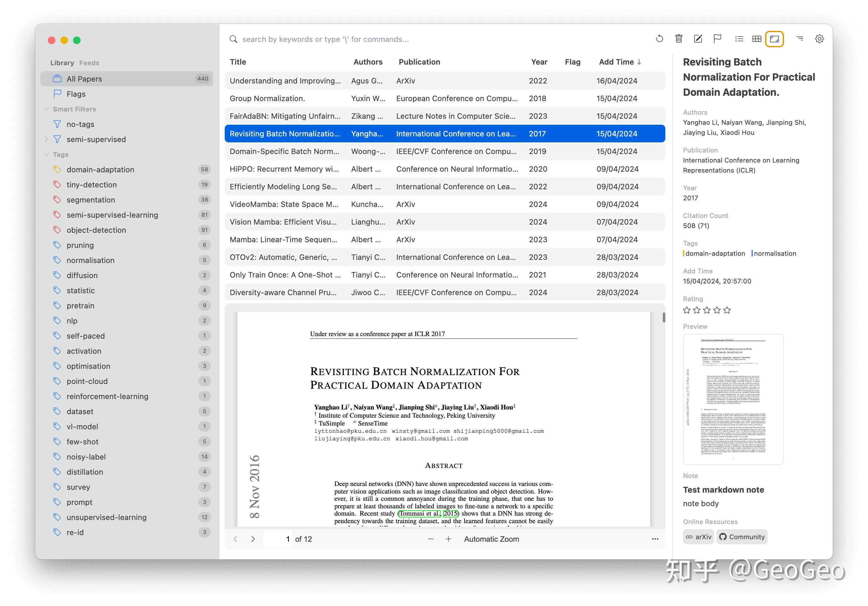
Task: Click the rescrape refresh icon in toolbar
Action: (x=659, y=39)
